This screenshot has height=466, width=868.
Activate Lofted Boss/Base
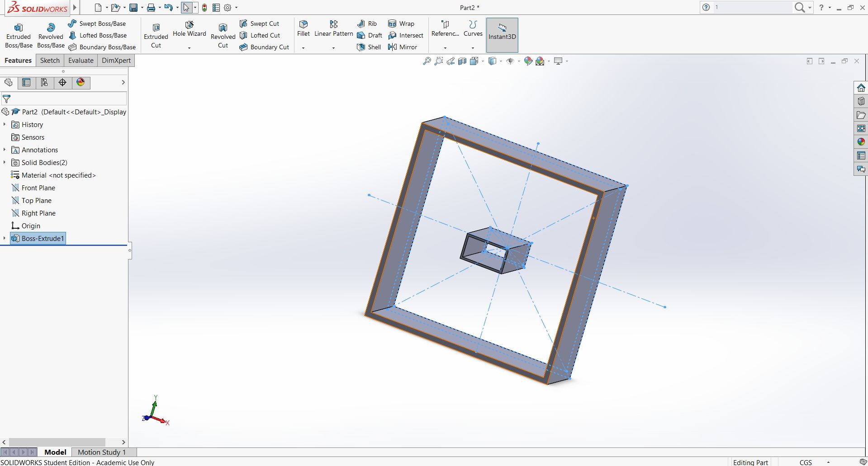(x=97, y=35)
